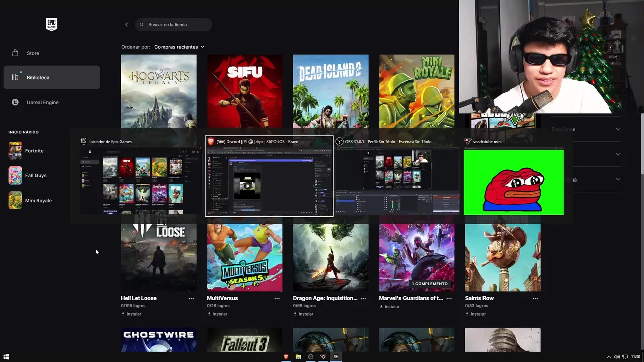Select Biblioteca in the sidebar

51,77
